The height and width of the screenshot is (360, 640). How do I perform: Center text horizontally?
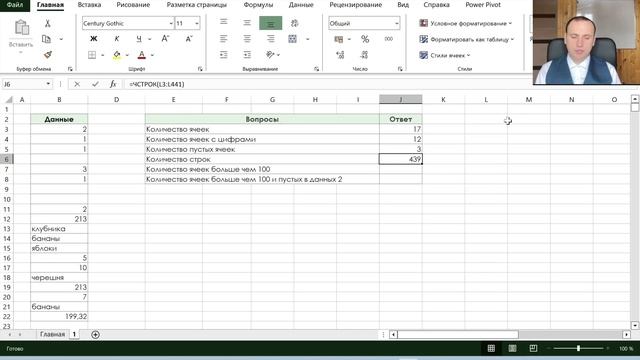point(247,39)
